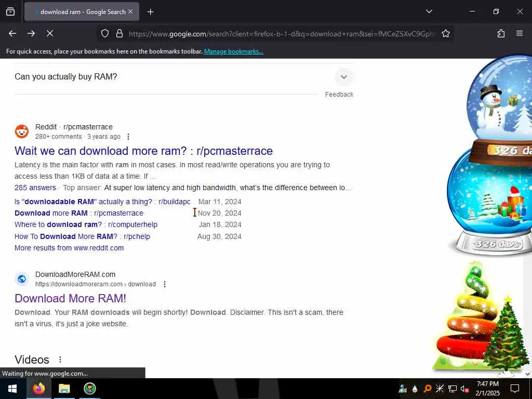Open network status tray icon
The width and height of the screenshot is (532, 399).
tap(453, 389)
